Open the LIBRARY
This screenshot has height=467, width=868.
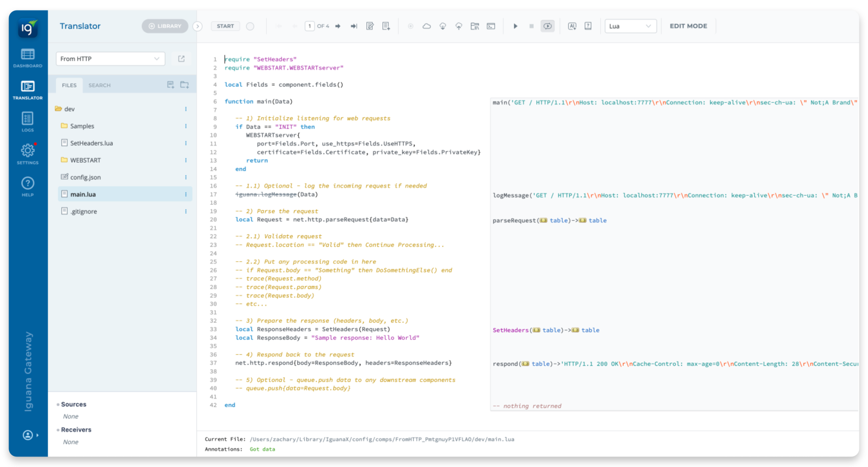(165, 26)
